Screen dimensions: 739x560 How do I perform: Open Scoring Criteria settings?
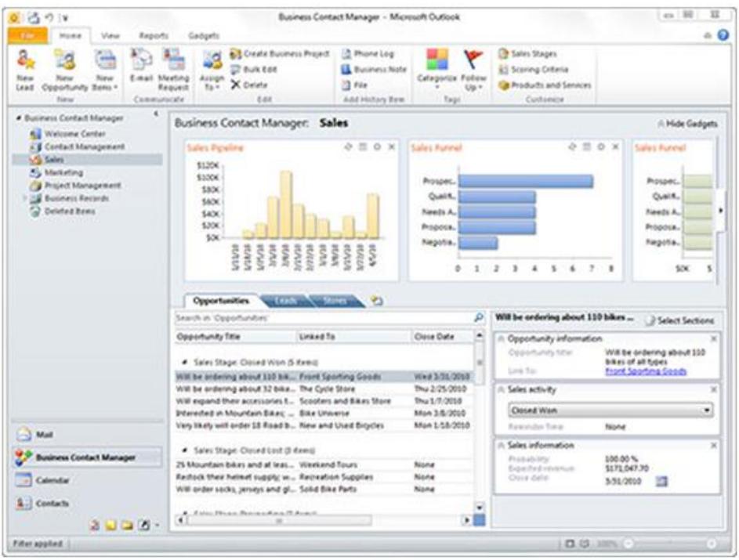coord(533,69)
